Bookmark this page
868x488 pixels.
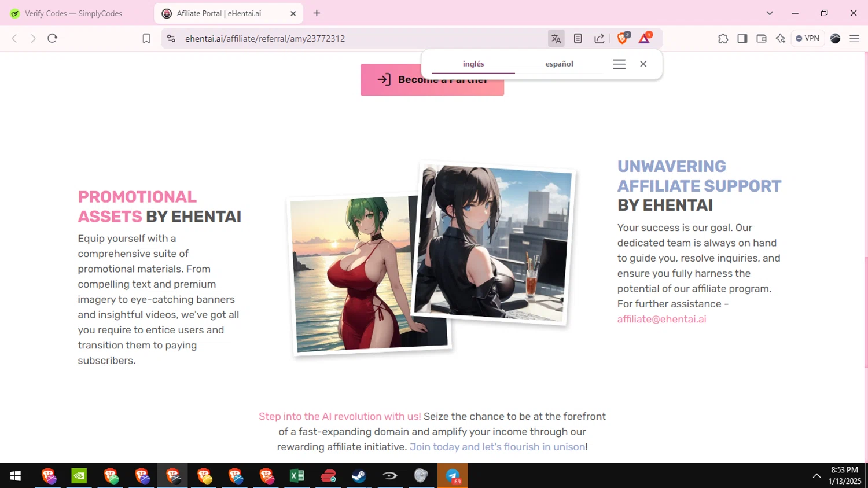point(146,38)
